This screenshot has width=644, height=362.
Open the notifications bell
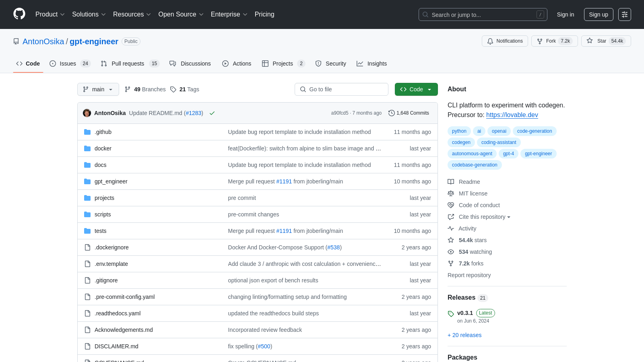490,41
